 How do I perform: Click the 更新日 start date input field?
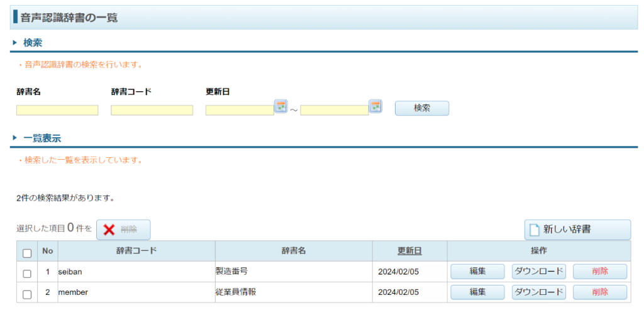(x=240, y=111)
